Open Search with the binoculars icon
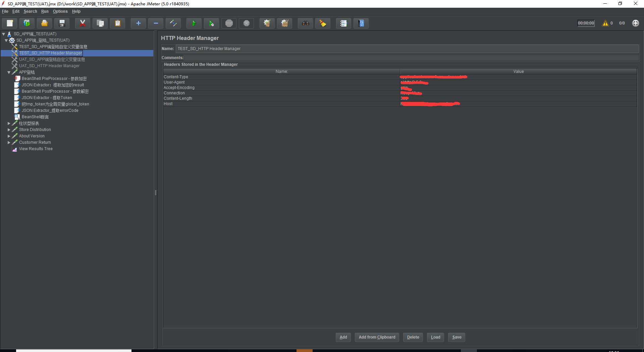The height and width of the screenshot is (352, 644). click(x=305, y=23)
